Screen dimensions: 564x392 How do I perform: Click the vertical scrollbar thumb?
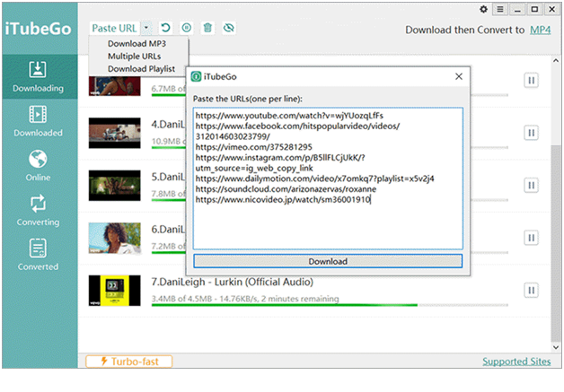(x=556, y=244)
